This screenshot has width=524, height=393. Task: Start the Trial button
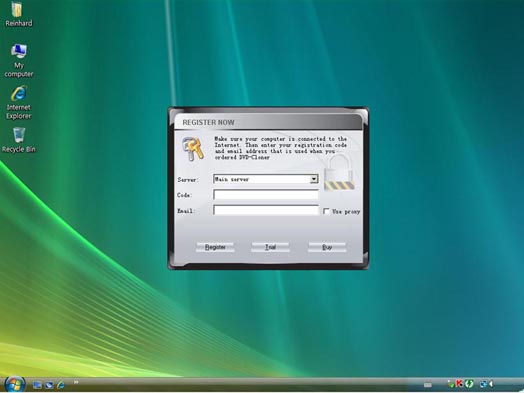270,247
